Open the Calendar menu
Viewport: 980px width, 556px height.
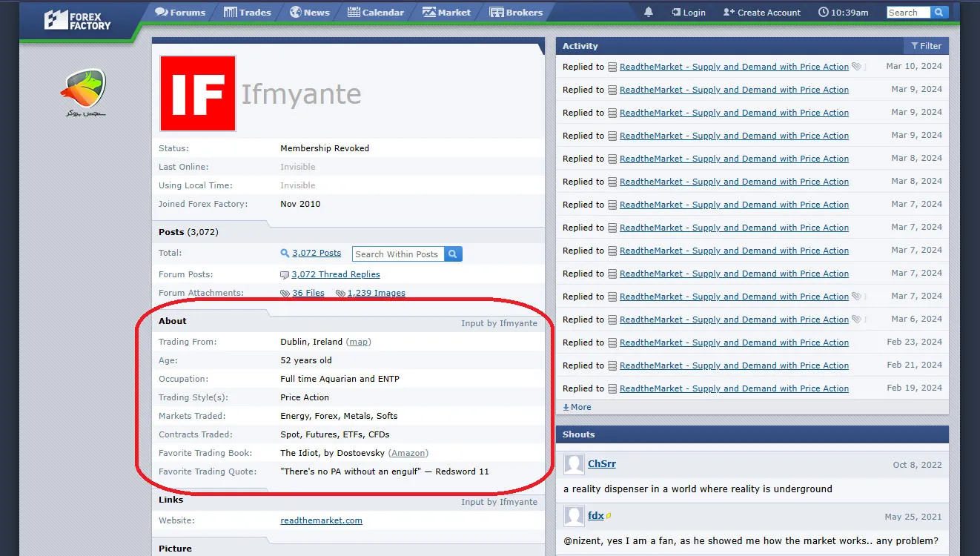[375, 13]
